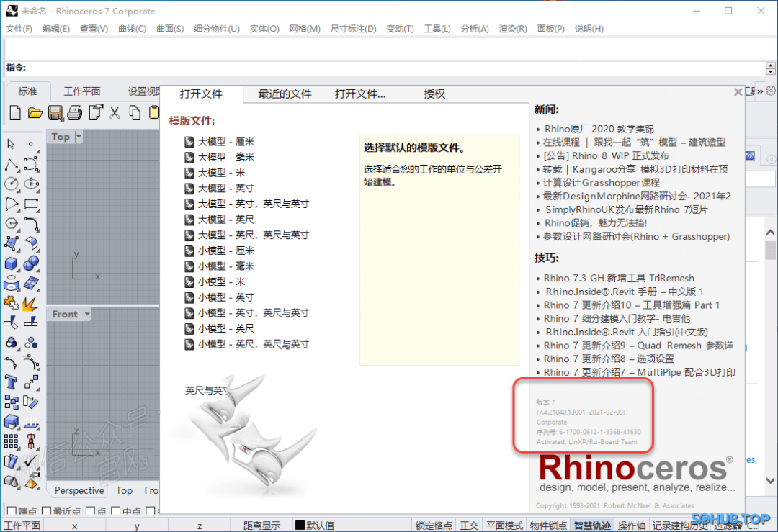This screenshot has width=778, height=532.
Task: Click the right panel vertical scrollbar thumb
Action: coord(770,251)
